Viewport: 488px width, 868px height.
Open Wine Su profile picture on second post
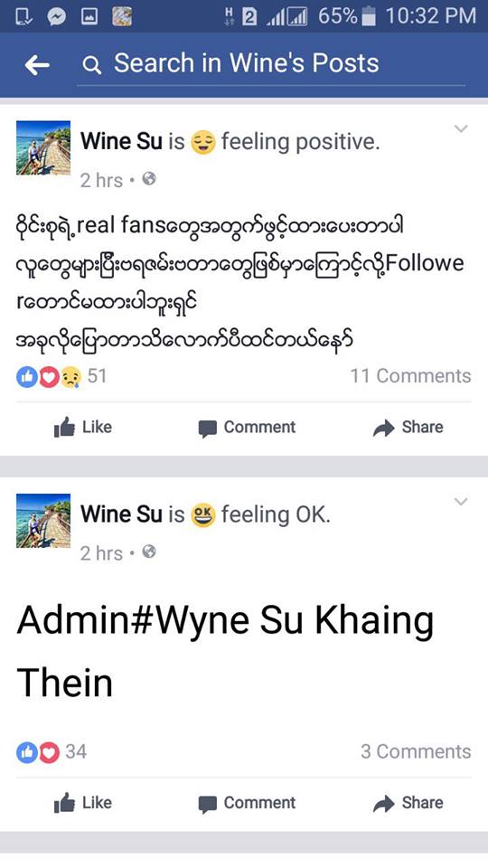click(43, 521)
